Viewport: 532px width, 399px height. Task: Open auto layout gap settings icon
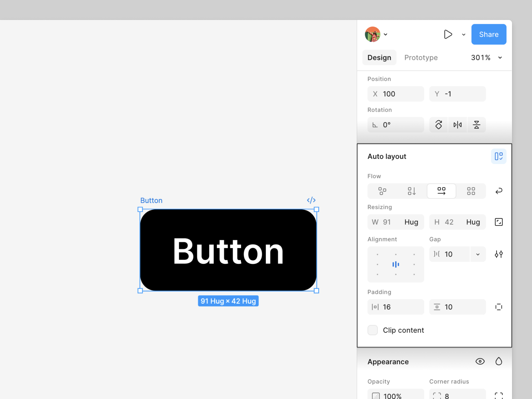(x=498, y=254)
